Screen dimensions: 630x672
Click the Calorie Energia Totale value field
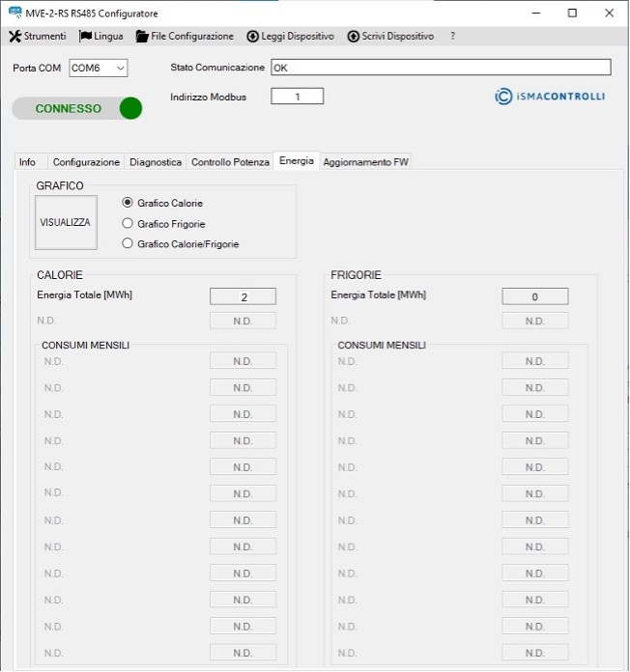tap(243, 297)
